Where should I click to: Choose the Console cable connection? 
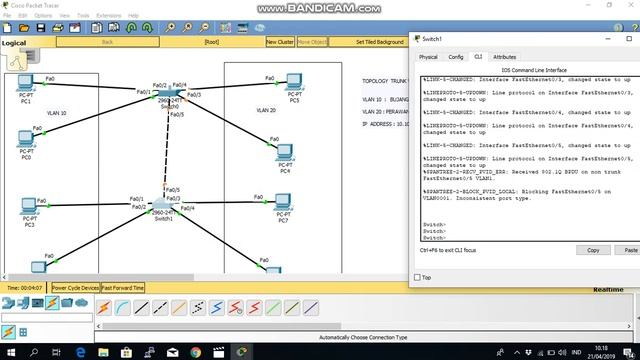tap(122, 308)
